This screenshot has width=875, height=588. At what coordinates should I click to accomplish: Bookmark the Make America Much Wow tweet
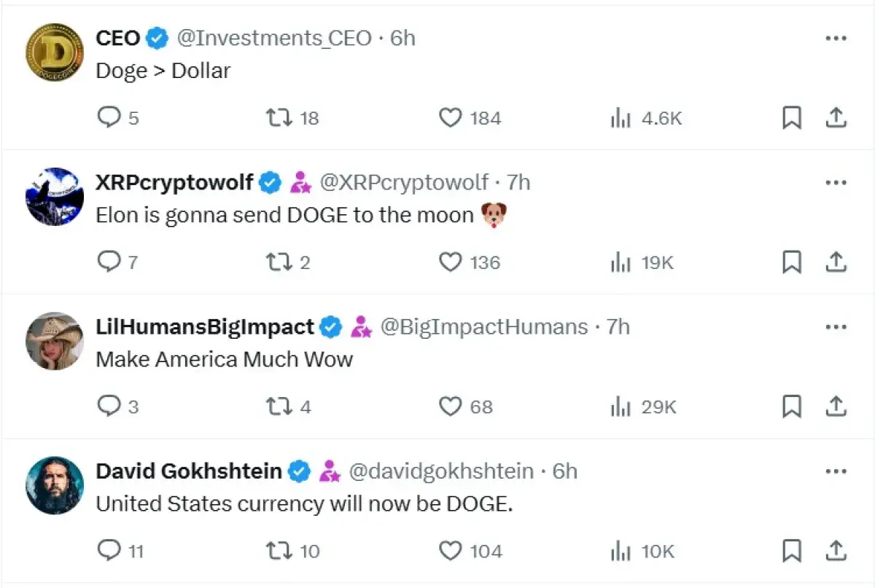pyautogui.click(x=792, y=407)
